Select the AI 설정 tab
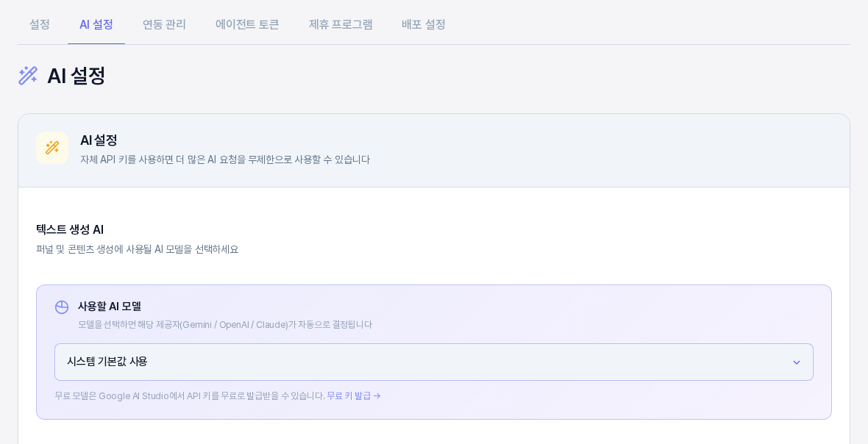The width and height of the screenshot is (868, 444). point(96,24)
